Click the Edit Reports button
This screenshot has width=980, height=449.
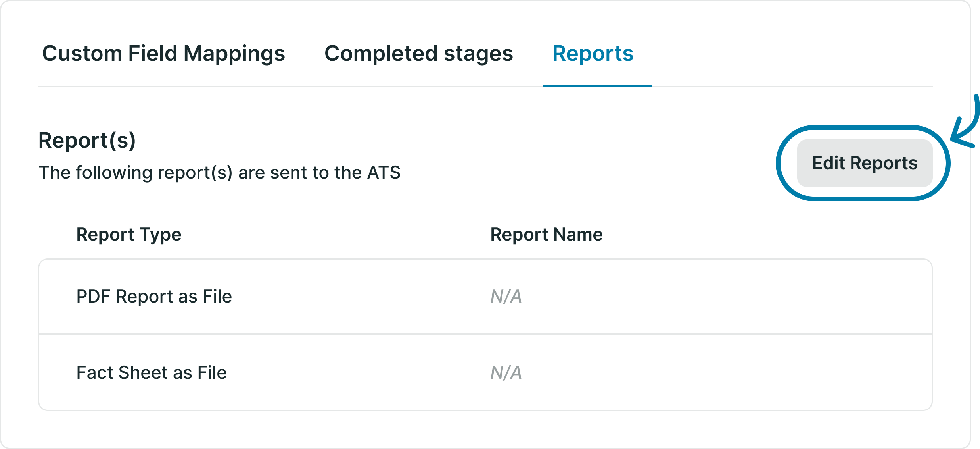pos(865,163)
